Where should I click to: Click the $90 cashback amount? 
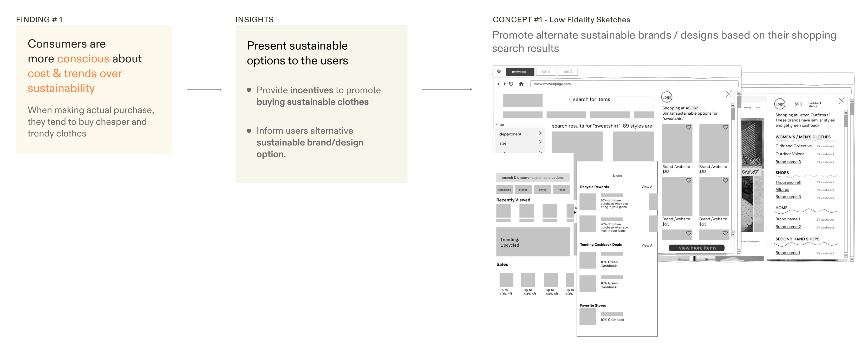798,104
